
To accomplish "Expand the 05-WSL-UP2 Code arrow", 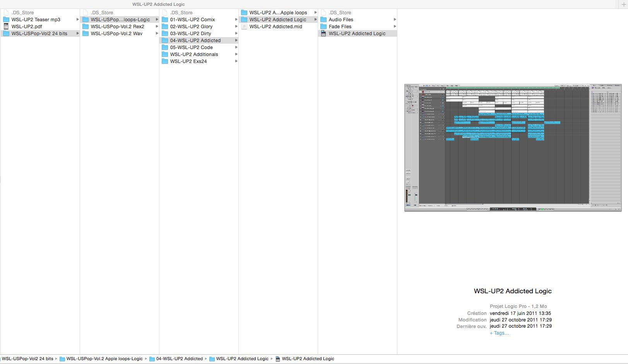I will (x=236, y=47).
